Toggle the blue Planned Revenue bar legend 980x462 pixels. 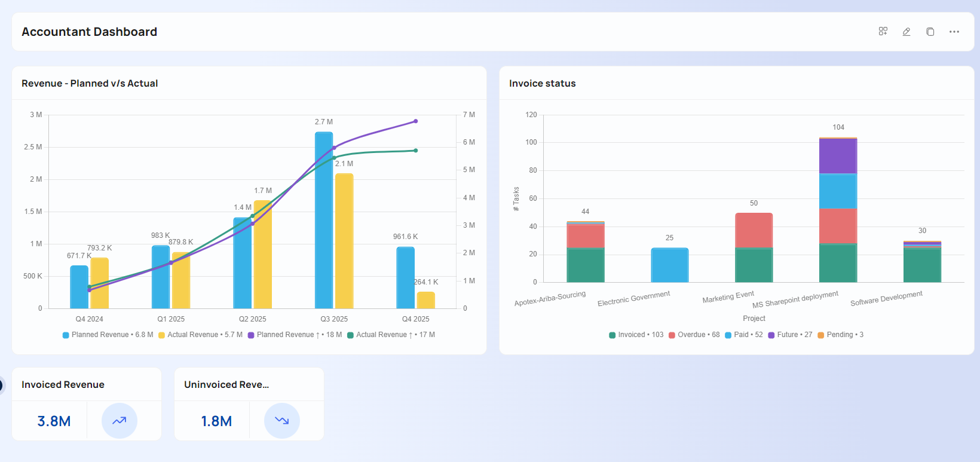[108, 335]
